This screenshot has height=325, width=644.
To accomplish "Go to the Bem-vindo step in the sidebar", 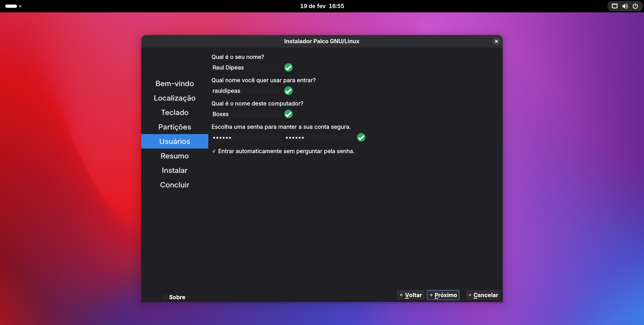I will point(174,84).
